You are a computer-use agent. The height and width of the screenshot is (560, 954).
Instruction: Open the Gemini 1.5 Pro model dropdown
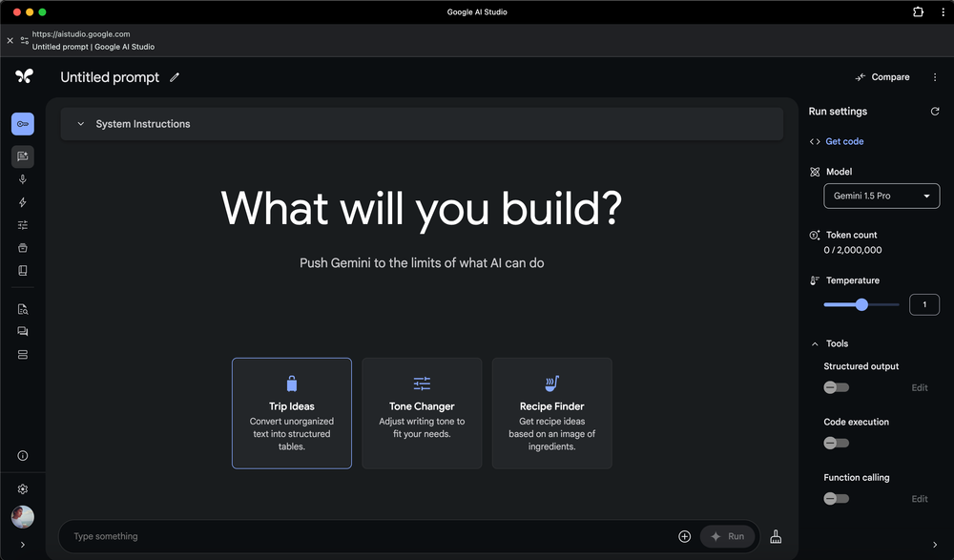tap(881, 196)
